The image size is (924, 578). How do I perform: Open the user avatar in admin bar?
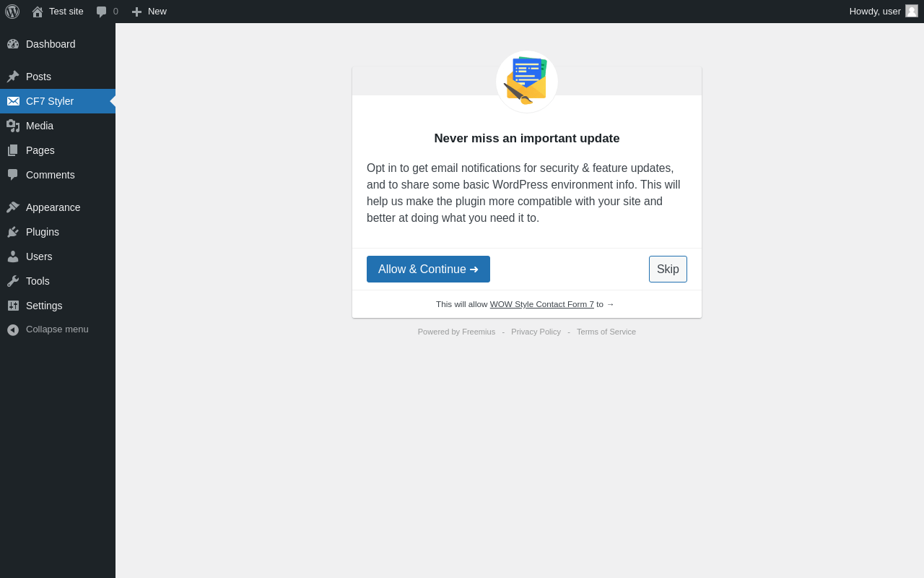click(x=912, y=11)
